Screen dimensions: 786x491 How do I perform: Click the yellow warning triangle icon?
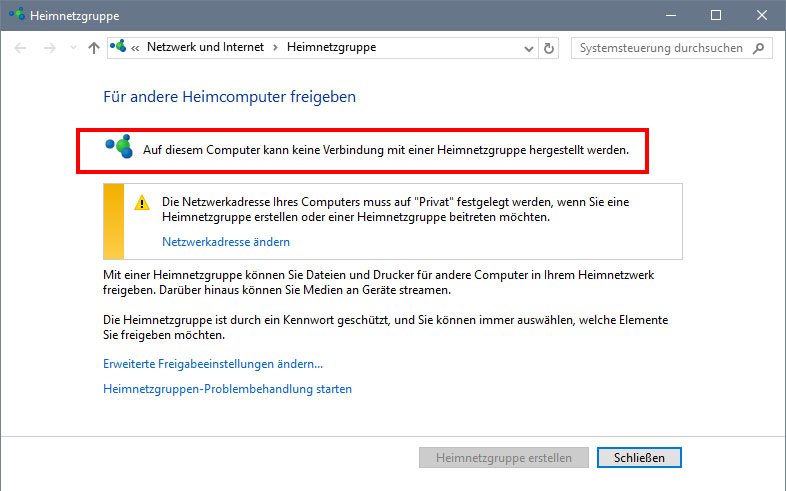tap(143, 201)
